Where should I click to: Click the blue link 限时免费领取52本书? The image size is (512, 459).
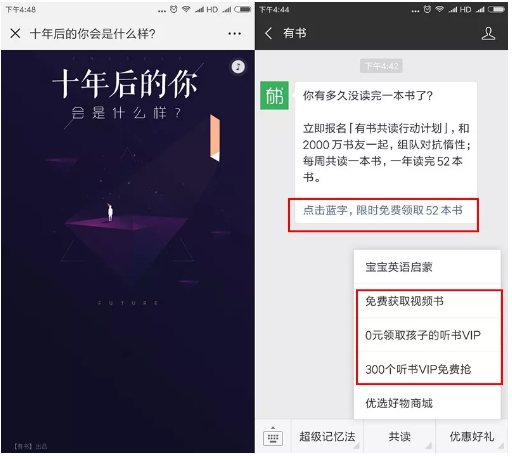pos(409,210)
